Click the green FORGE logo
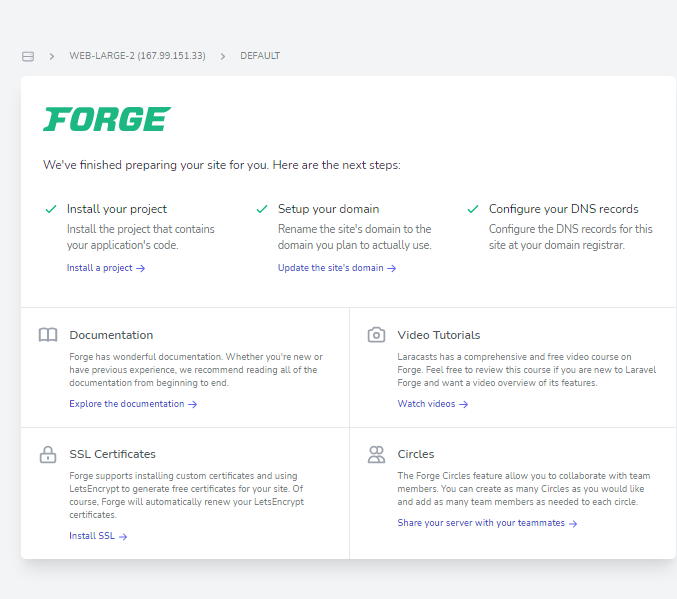677x599 pixels. [107, 119]
